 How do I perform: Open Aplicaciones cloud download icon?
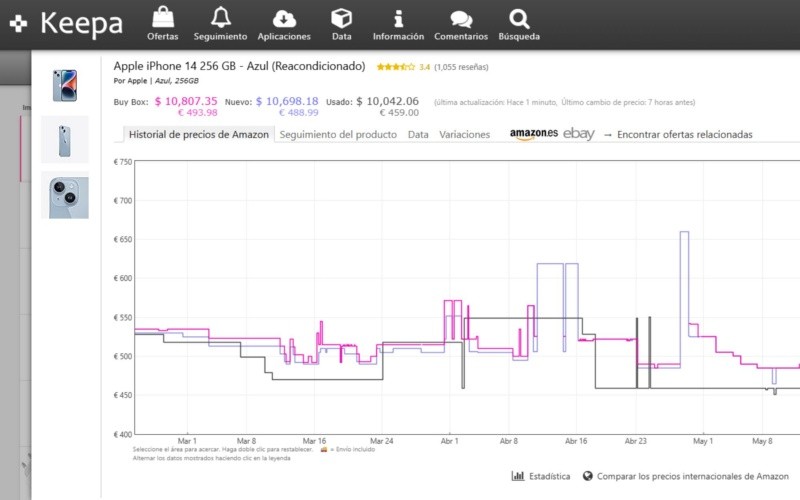(x=284, y=18)
